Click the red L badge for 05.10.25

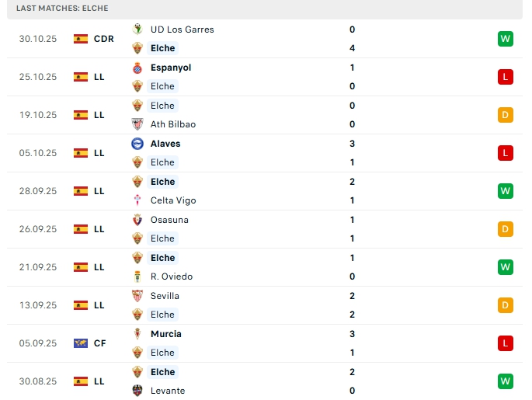506,153
